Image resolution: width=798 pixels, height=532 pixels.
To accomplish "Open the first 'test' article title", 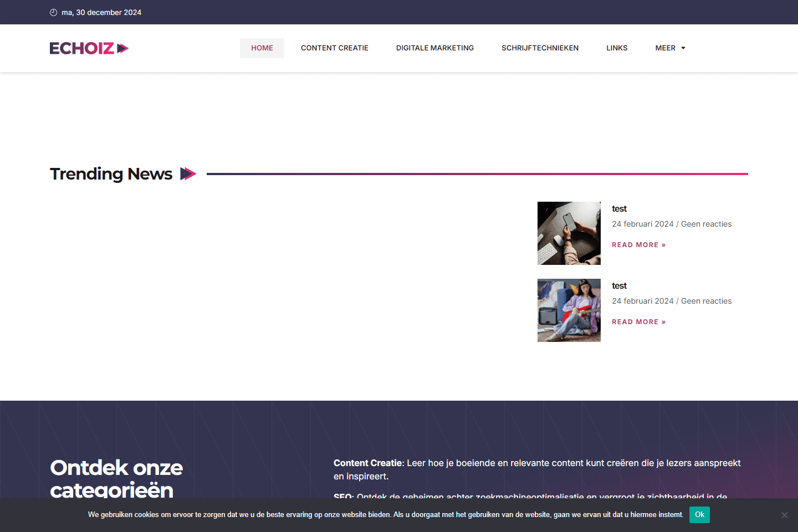I will [x=619, y=209].
